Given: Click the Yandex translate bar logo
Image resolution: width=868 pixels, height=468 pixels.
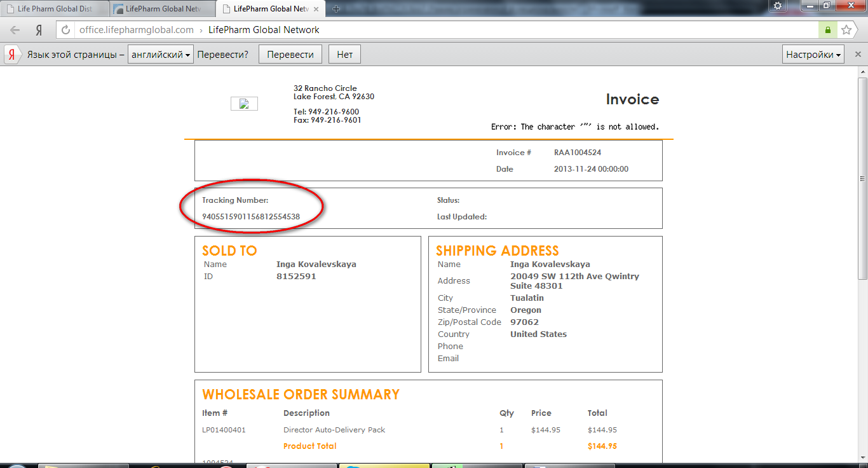Looking at the screenshot, I should click(x=12, y=55).
